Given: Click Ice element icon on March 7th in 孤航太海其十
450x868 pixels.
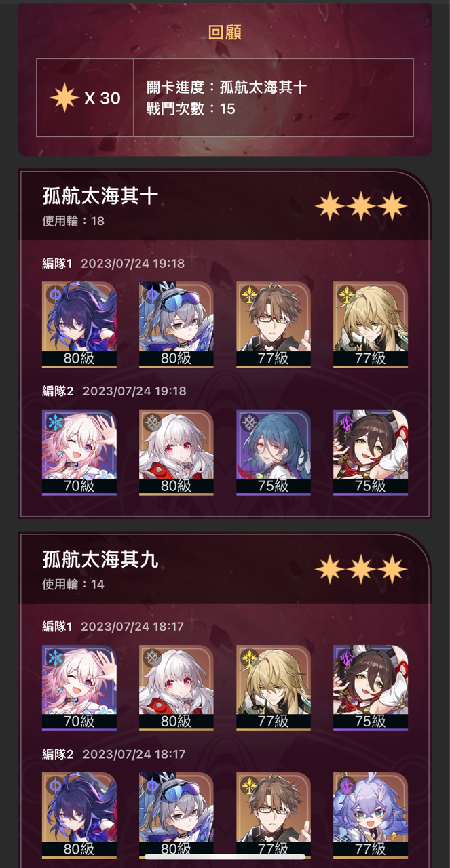Looking at the screenshot, I should (x=54, y=422).
